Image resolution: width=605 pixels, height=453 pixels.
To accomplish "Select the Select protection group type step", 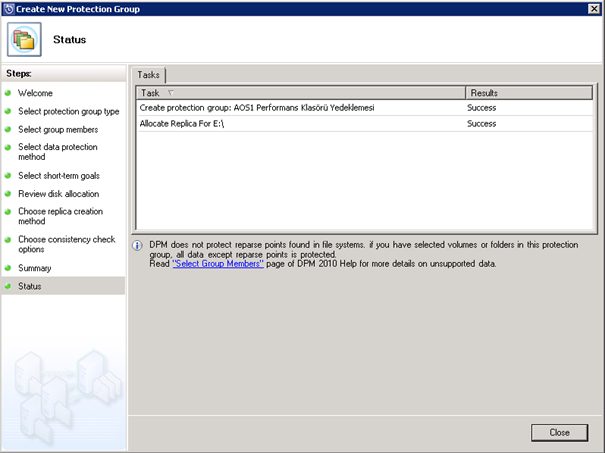I will [x=69, y=112].
